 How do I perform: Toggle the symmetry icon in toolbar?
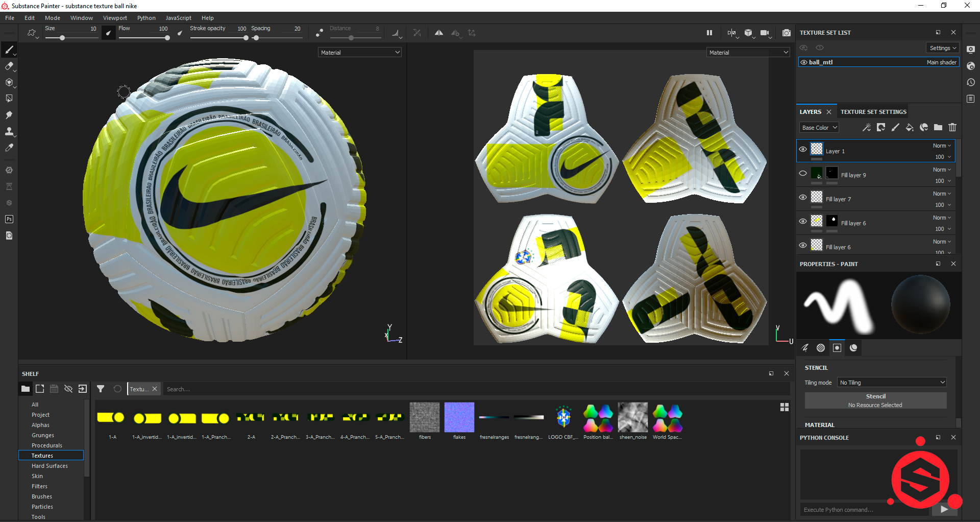click(438, 33)
